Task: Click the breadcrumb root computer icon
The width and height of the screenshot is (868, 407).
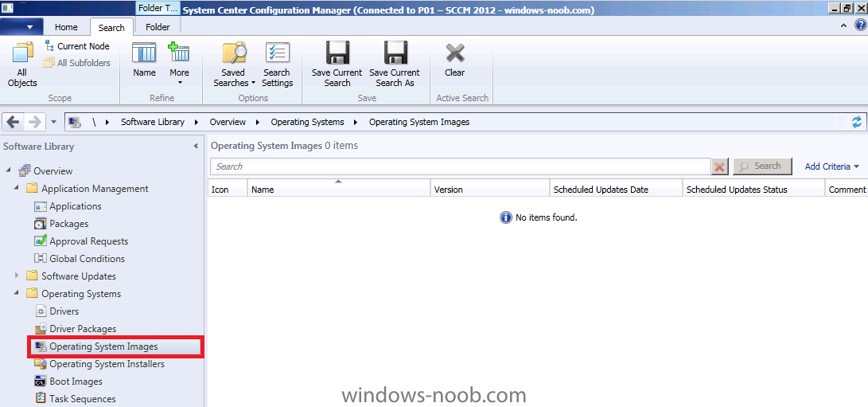Action: 76,122
